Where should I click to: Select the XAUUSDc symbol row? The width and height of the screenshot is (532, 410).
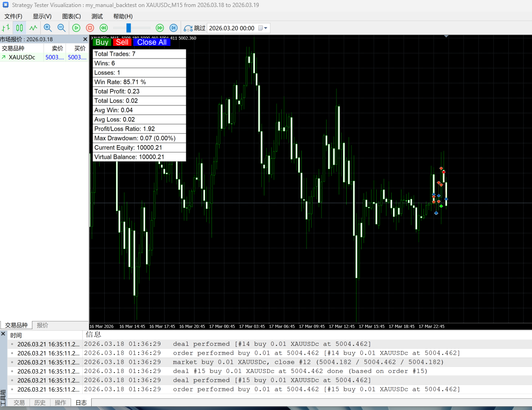(x=44, y=57)
